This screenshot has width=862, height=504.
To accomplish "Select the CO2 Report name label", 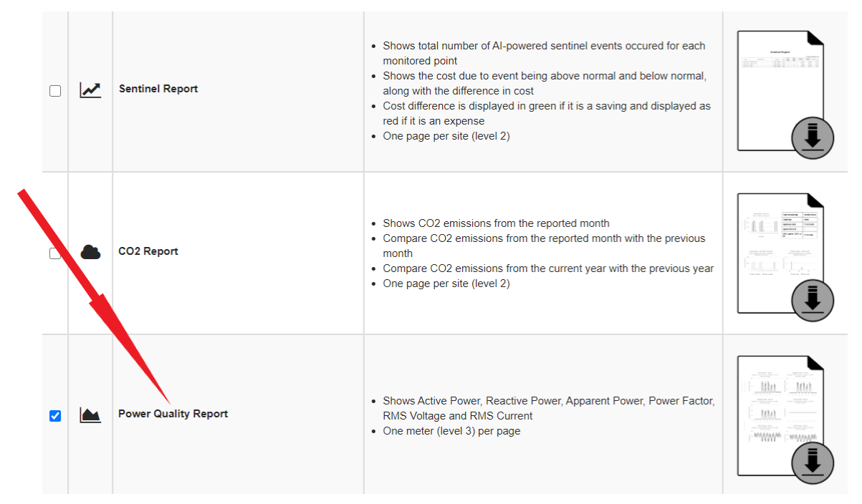I will coord(148,251).
